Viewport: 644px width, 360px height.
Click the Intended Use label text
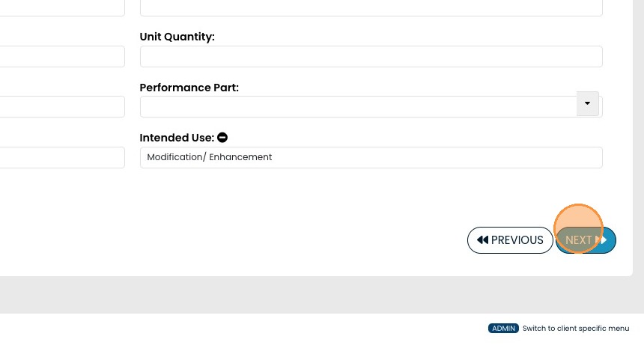[177, 138]
